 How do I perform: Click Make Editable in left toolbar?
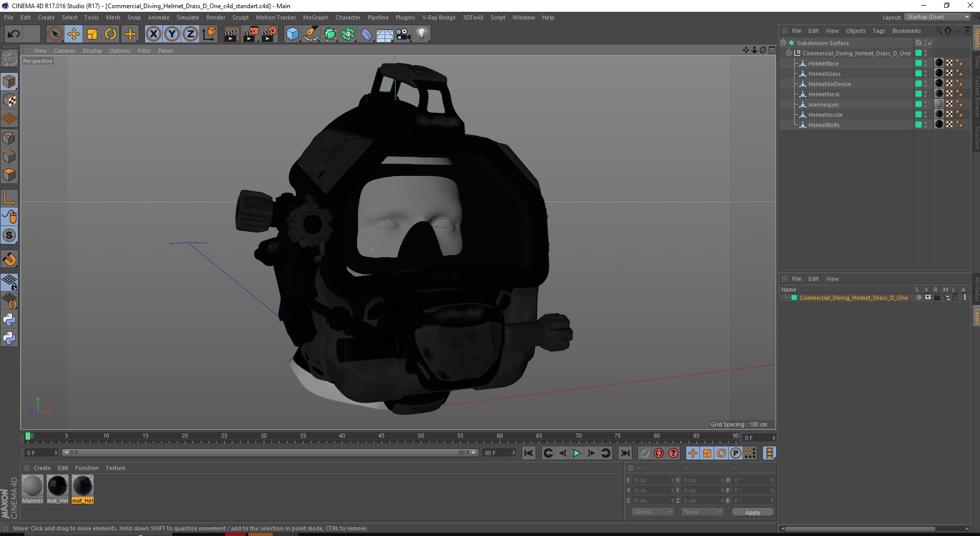[9, 58]
